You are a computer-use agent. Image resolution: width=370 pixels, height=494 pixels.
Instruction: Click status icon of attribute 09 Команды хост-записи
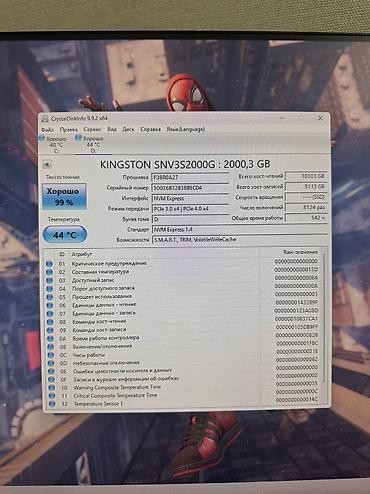(51, 330)
